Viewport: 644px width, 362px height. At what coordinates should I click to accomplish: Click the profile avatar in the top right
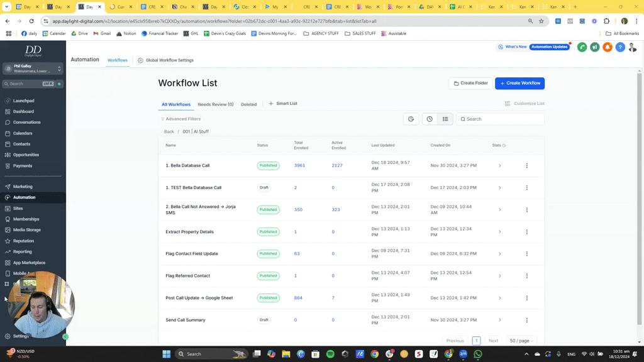point(633,47)
